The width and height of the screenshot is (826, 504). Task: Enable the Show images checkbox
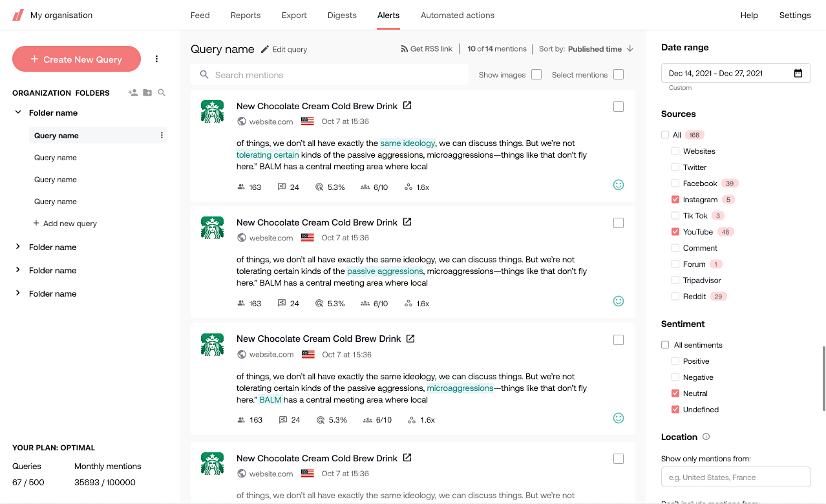(536, 74)
